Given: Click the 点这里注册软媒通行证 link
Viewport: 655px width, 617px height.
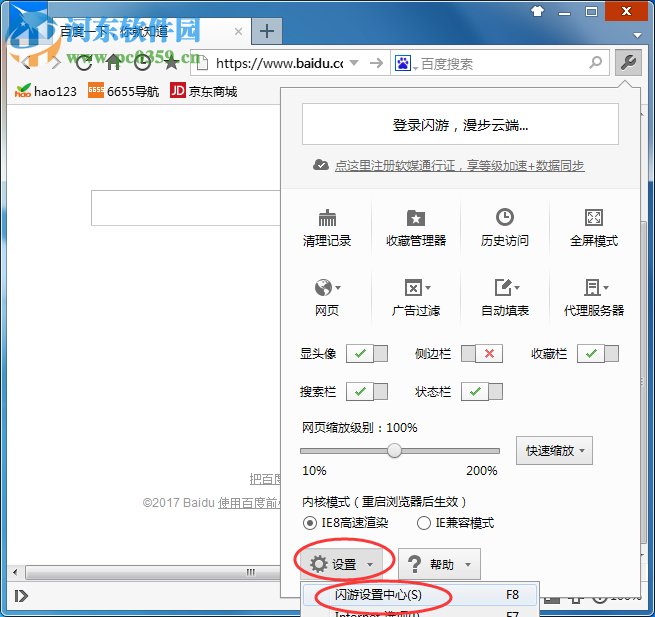Looking at the screenshot, I should coord(460,166).
